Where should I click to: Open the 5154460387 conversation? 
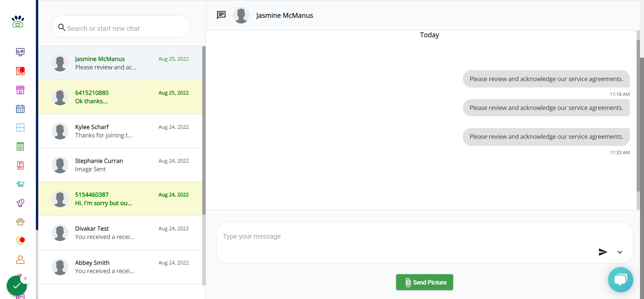[120, 199]
